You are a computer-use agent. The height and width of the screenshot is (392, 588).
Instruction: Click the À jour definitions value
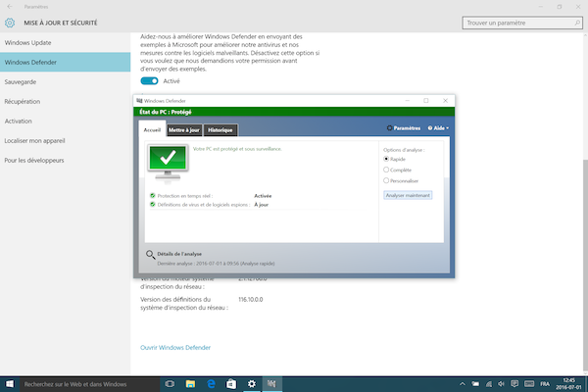pos(261,205)
